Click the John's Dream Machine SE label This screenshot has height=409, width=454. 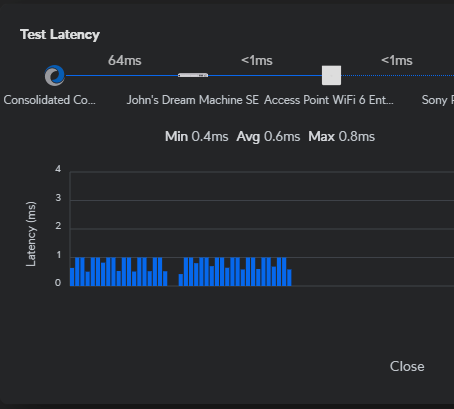[193, 100]
